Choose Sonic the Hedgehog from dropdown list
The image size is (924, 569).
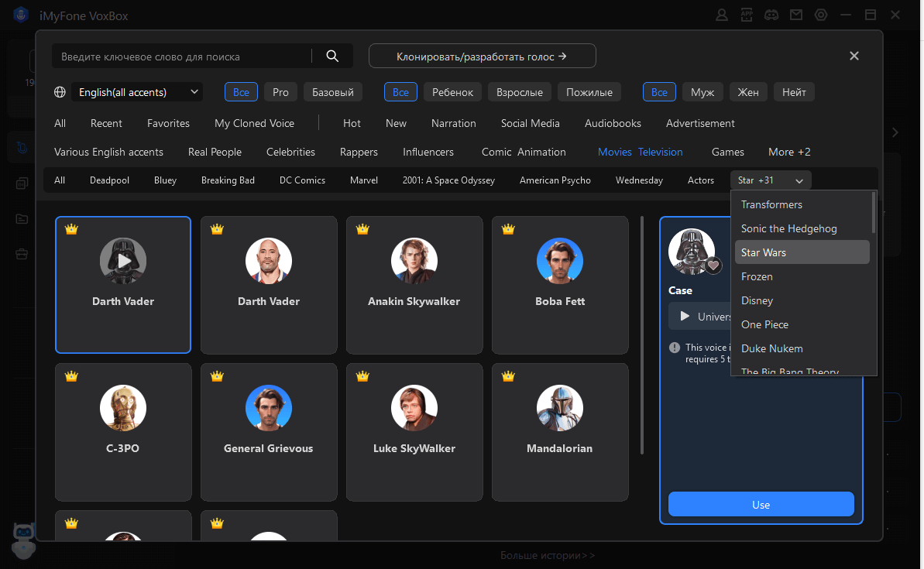point(802,228)
